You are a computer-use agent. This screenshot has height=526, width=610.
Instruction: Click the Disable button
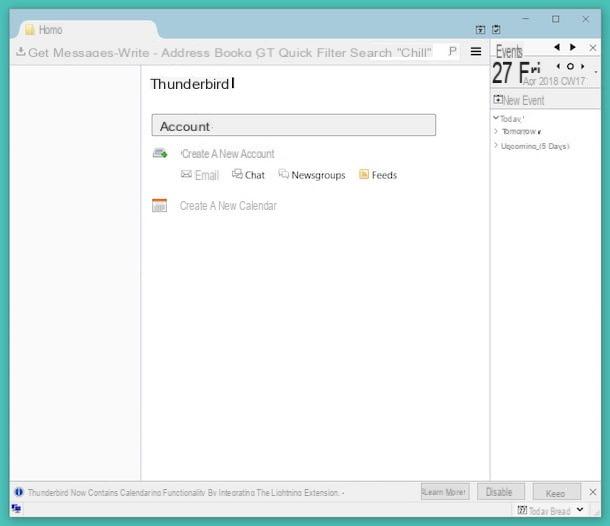tap(500, 492)
